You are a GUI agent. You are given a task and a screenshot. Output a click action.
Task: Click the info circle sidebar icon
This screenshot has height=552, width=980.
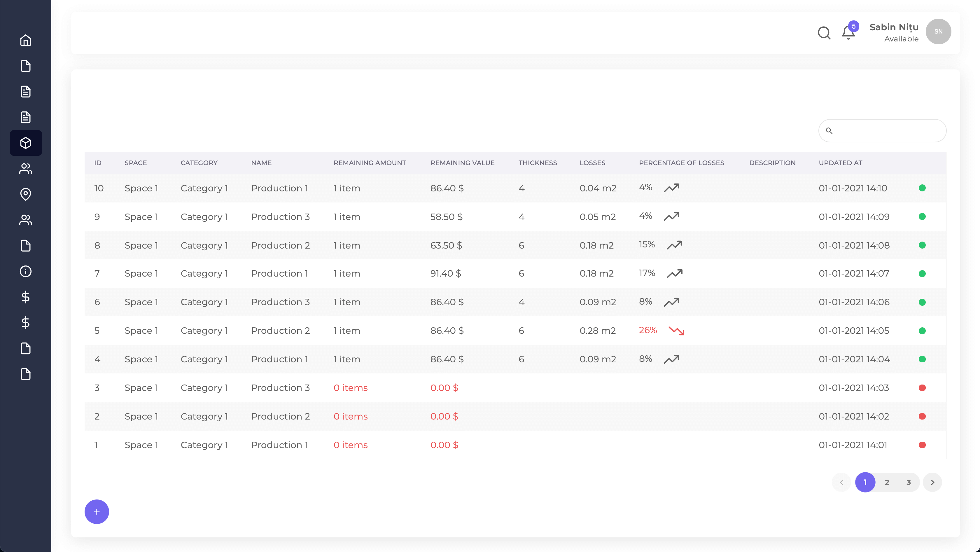click(25, 271)
